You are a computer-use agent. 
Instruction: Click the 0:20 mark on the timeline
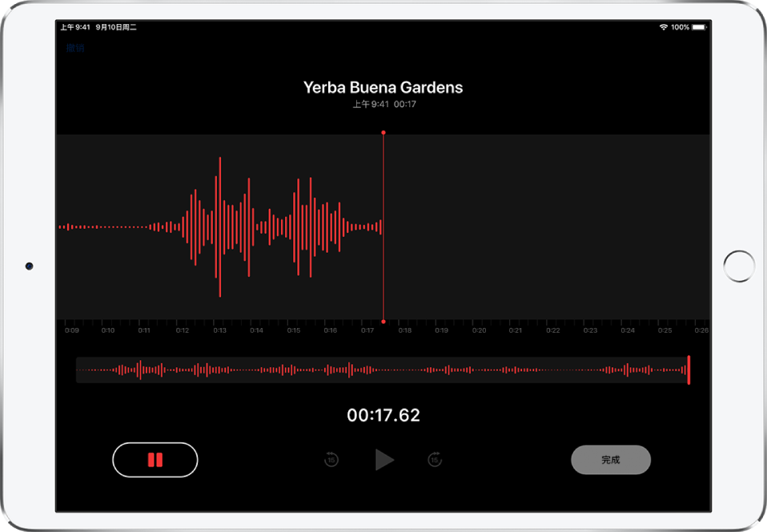coord(479,330)
